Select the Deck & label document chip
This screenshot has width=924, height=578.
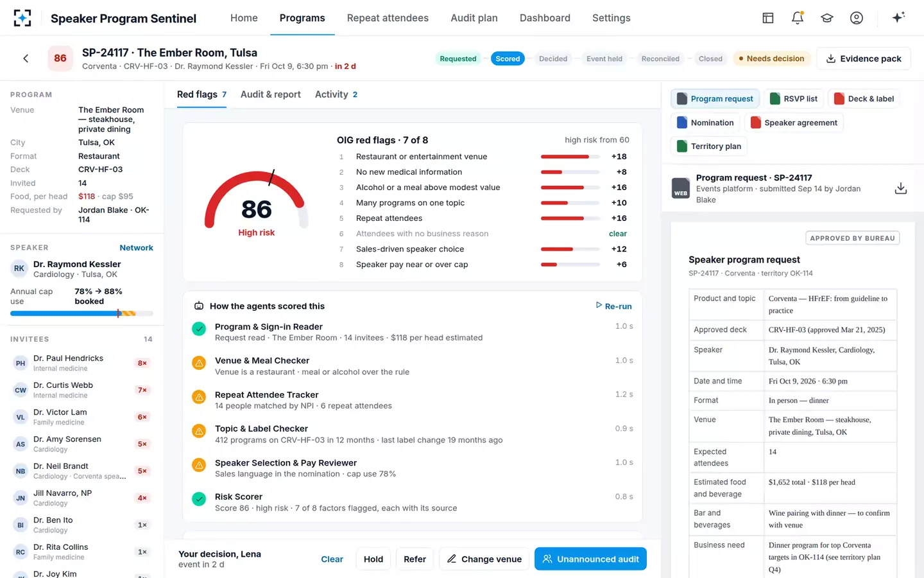point(864,99)
